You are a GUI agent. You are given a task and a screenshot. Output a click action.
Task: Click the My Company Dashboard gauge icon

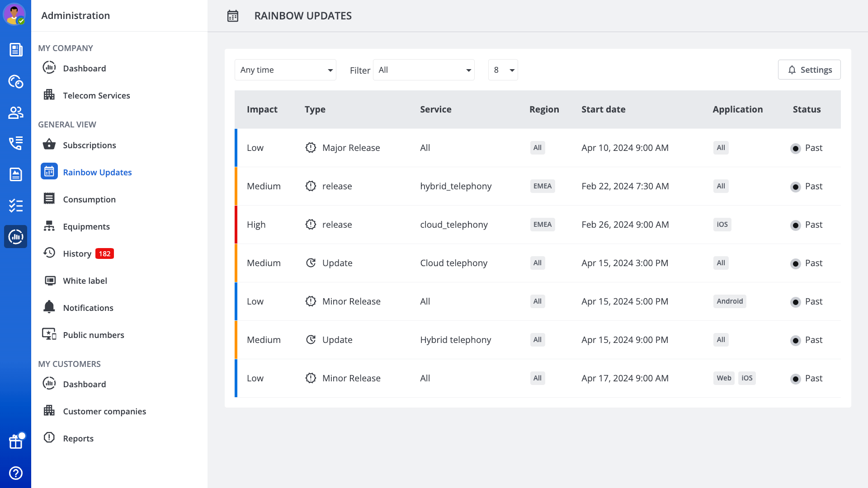pos(49,68)
